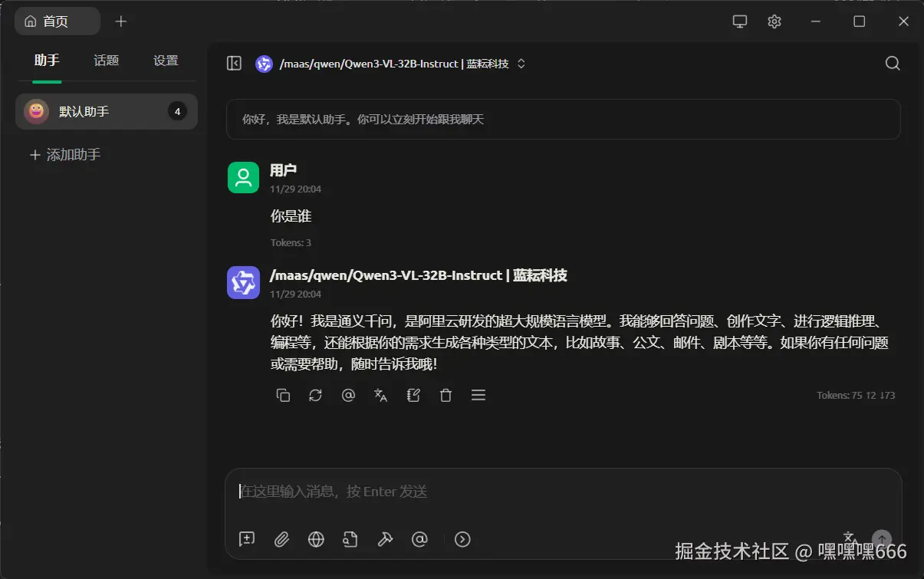Image resolution: width=924 pixels, height=579 pixels.
Task: Open search with the magnifier icon
Action: pyautogui.click(x=892, y=63)
